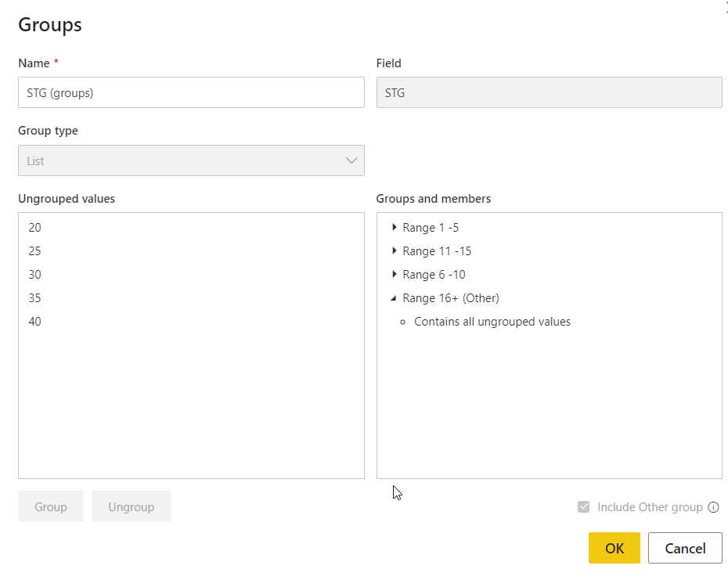Click the Group button

point(51,506)
